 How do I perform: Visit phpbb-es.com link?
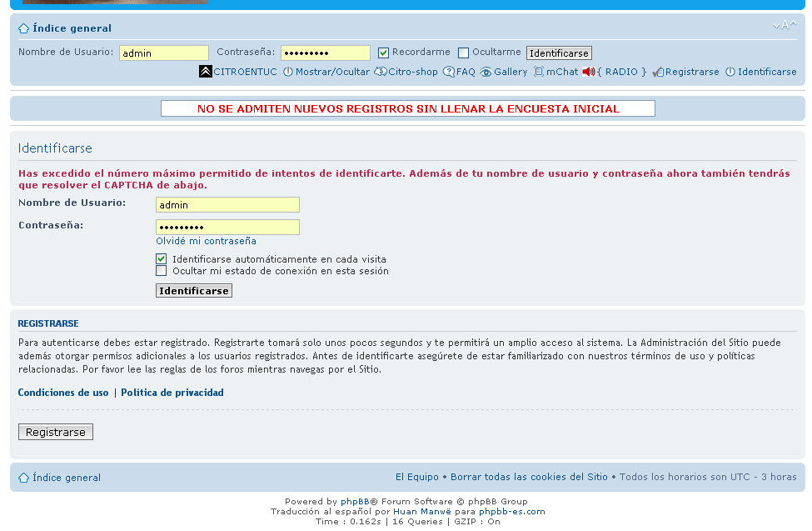511,511
